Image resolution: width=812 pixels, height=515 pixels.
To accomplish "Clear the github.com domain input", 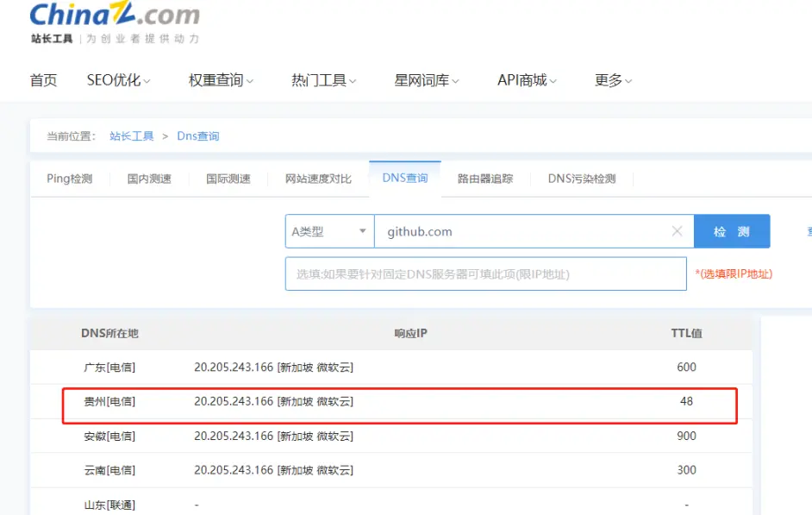I will tap(677, 231).
